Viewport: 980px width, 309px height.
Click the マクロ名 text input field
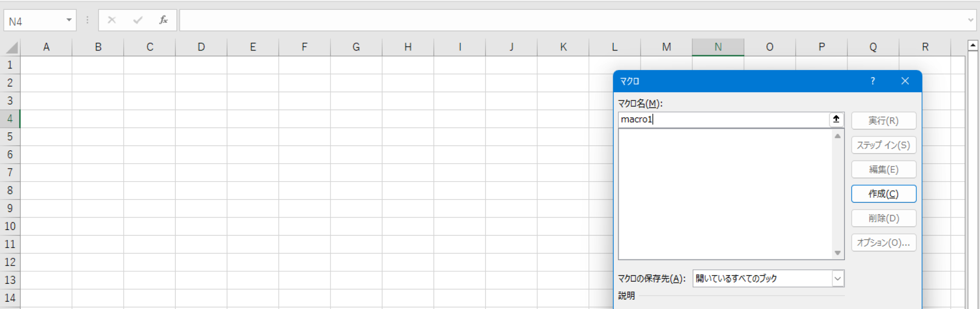tap(722, 119)
